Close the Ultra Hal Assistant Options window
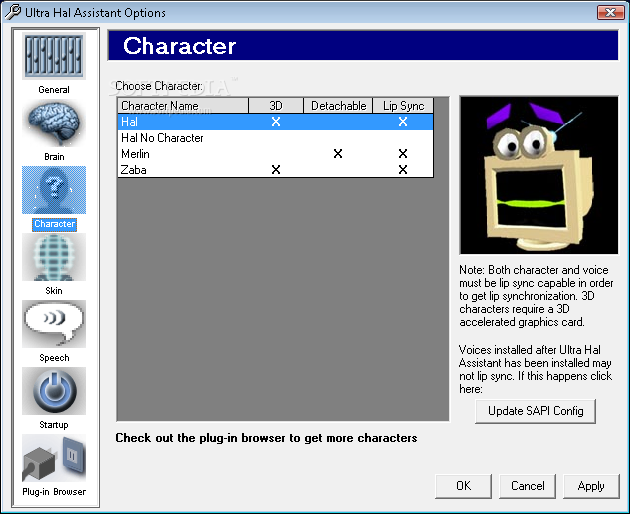Image resolution: width=630 pixels, height=514 pixels. tap(610, 12)
